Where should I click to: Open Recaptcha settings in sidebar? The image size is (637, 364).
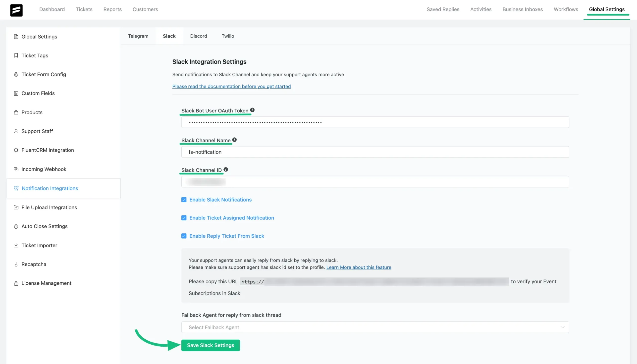pos(63,264)
